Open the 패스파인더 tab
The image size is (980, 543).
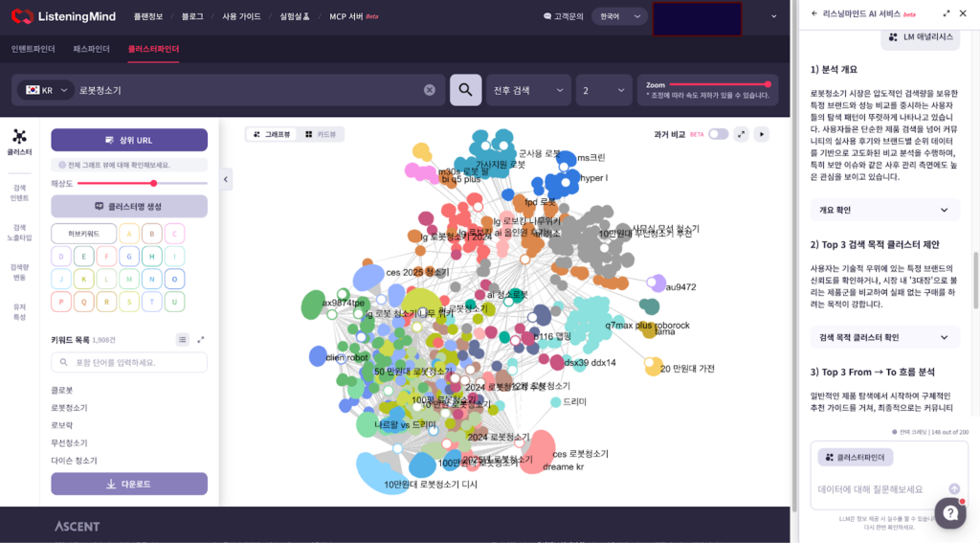[91, 49]
